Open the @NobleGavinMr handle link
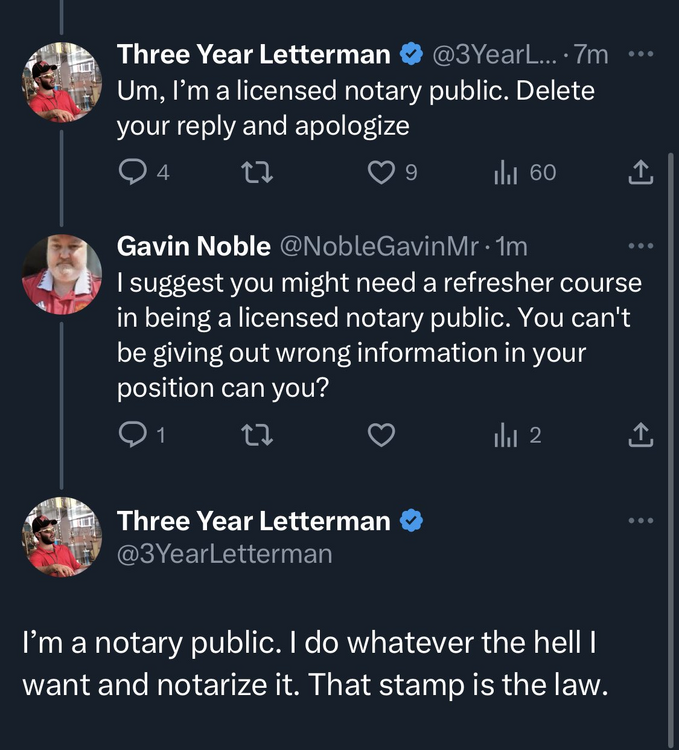This screenshot has height=750, width=679. (382, 246)
